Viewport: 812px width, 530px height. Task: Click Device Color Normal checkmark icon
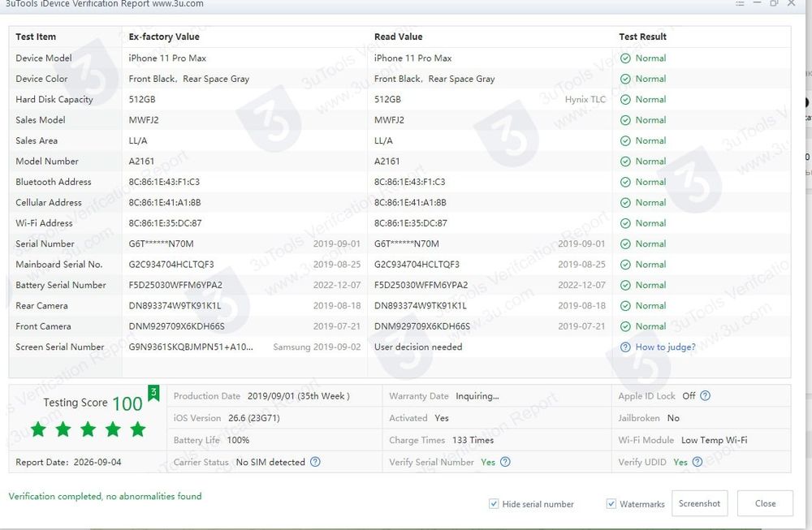pos(625,80)
